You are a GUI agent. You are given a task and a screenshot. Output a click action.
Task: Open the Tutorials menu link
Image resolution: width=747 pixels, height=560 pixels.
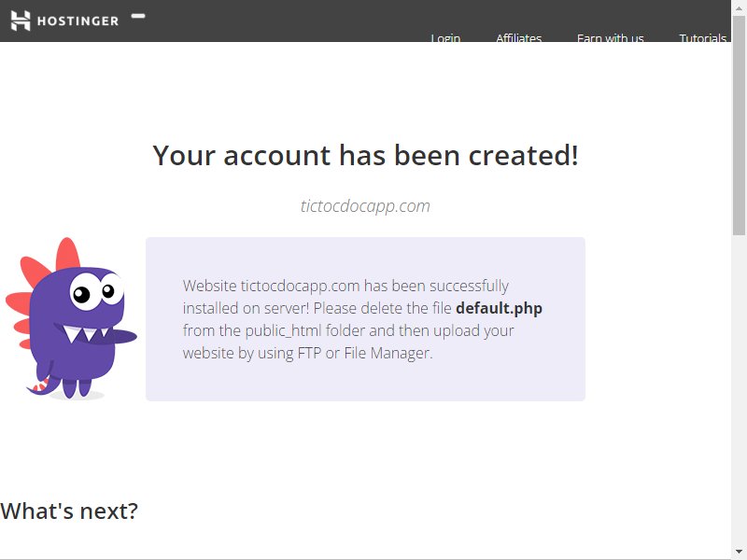[703, 37]
